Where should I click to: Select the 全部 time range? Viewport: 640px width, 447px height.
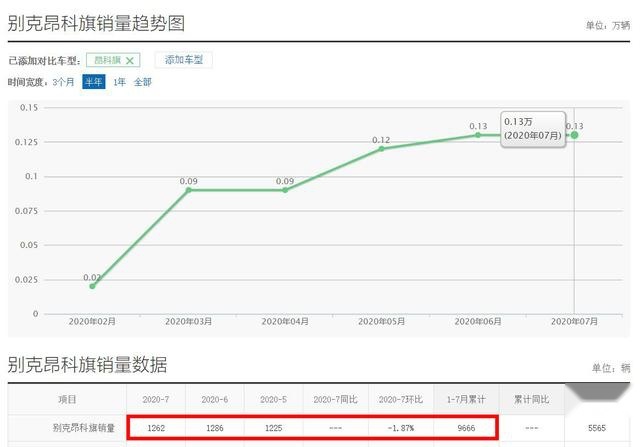pyautogui.click(x=142, y=82)
